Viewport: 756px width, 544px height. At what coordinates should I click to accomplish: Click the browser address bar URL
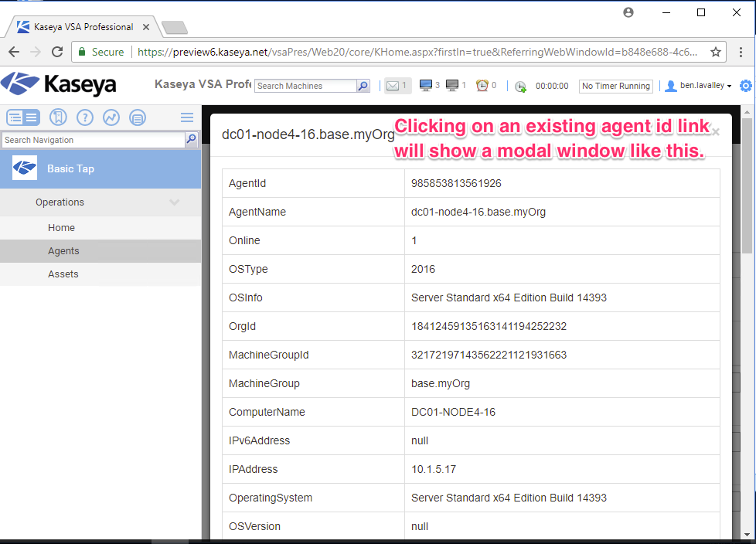point(417,52)
